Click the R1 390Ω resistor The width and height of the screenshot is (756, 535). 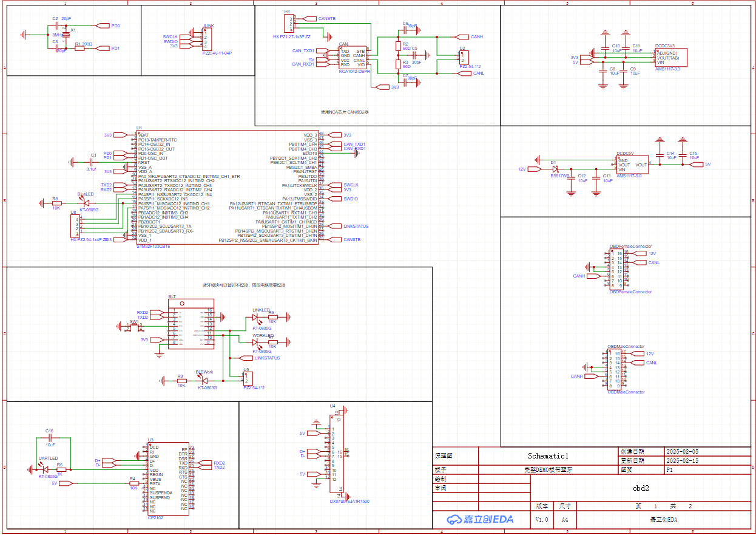pyautogui.click(x=79, y=49)
